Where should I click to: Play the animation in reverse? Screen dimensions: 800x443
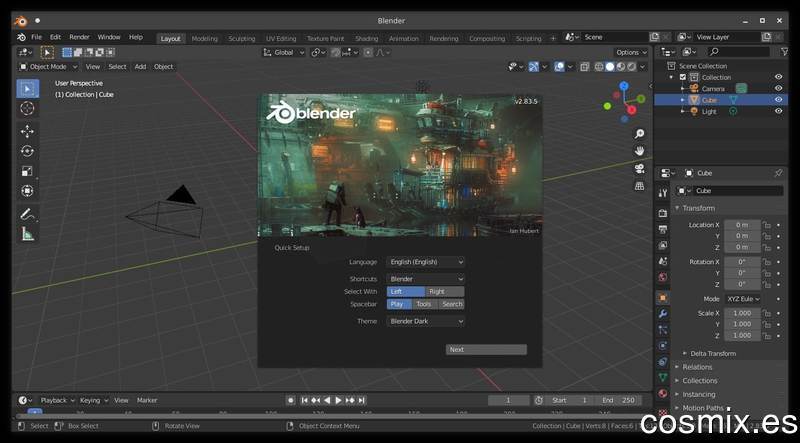point(327,401)
